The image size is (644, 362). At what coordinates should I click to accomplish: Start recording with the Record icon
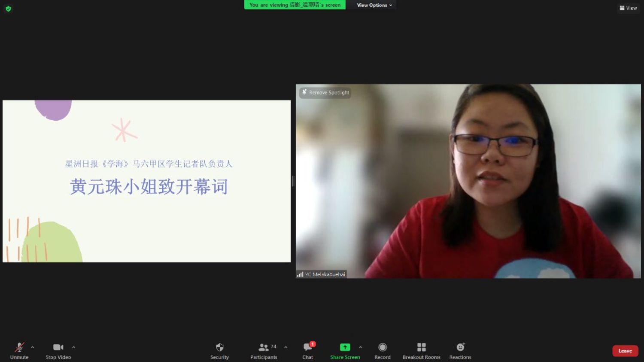(382, 347)
